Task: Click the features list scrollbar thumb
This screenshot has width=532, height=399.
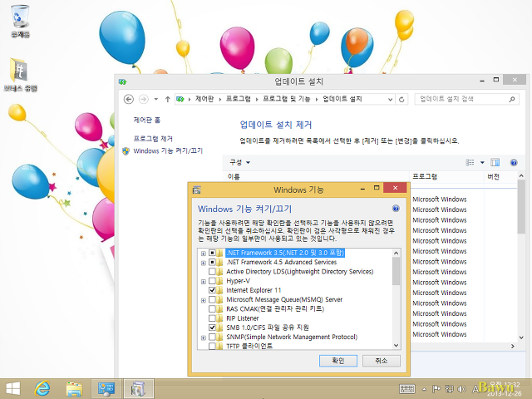Action: (396, 271)
